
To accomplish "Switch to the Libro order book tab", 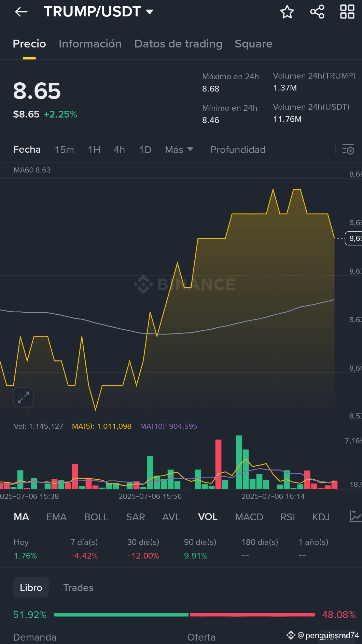I will 31,587.
